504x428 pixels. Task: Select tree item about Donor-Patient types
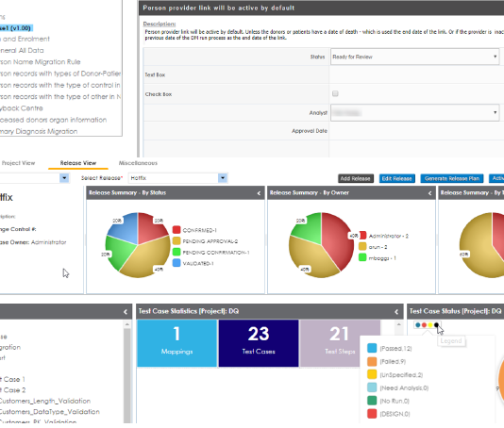click(x=60, y=74)
